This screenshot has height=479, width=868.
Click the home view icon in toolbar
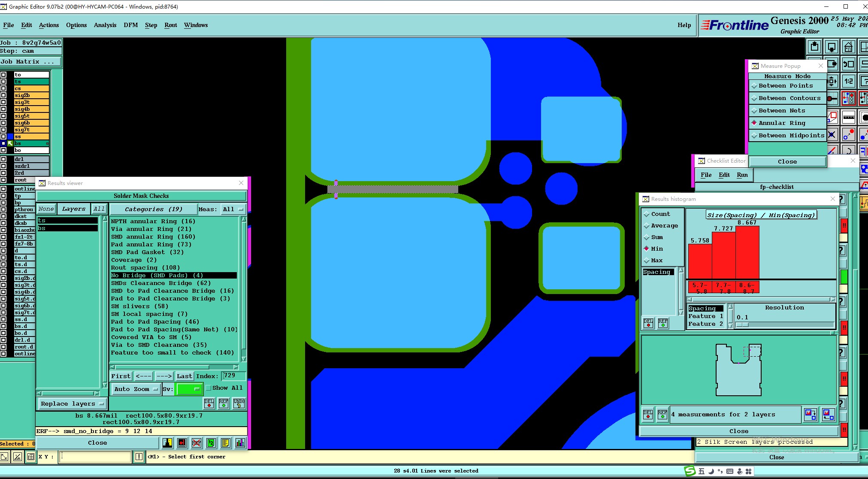[x=848, y=47]
